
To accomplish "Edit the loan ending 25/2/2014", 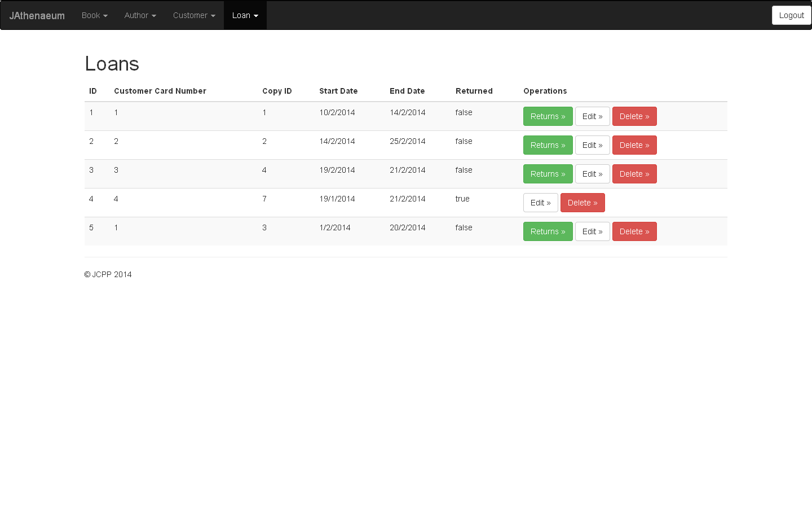I will [x=593, y=145].
